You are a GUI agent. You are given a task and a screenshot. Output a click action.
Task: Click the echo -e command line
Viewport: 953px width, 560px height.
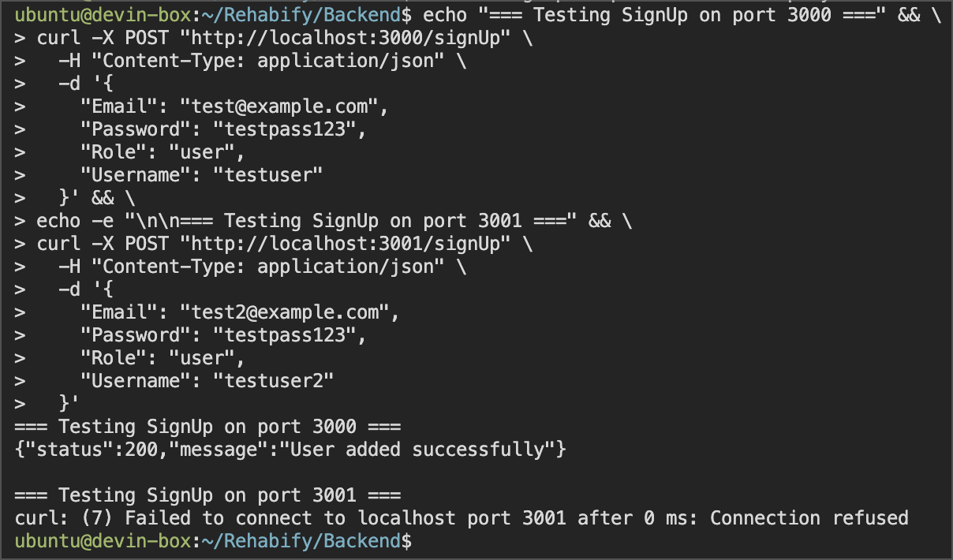click(x=334, y=221)
